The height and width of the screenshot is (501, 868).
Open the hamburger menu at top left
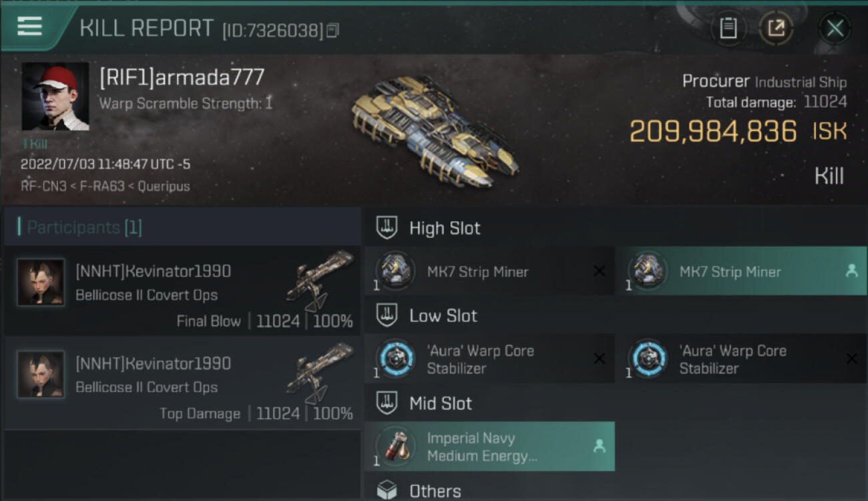[x=29, y=27]
